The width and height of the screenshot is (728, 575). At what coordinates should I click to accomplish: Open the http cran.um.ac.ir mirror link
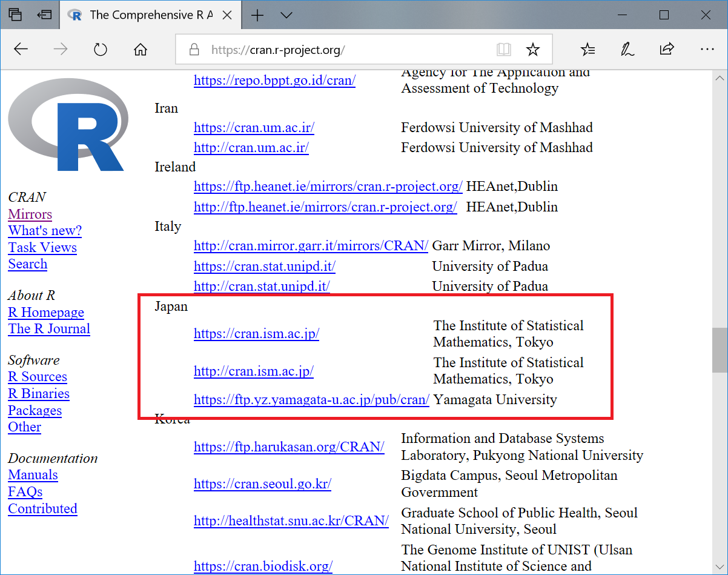251,148
